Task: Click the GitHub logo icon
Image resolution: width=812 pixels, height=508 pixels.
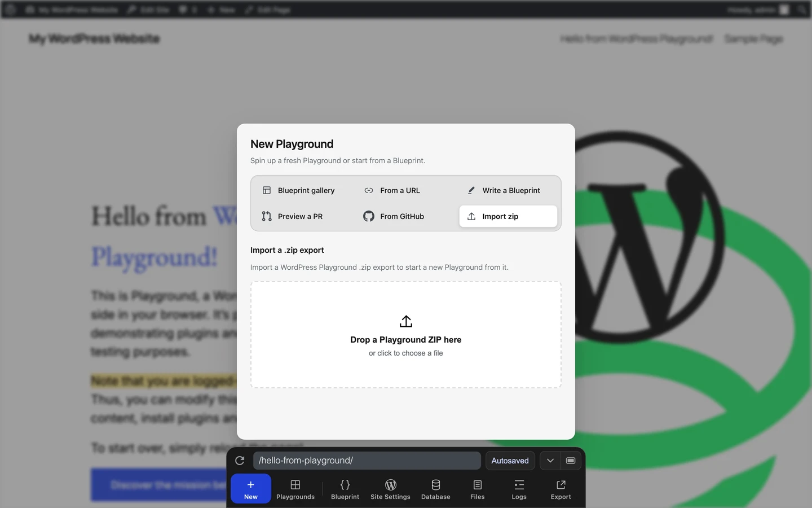Action: point(369,216)
